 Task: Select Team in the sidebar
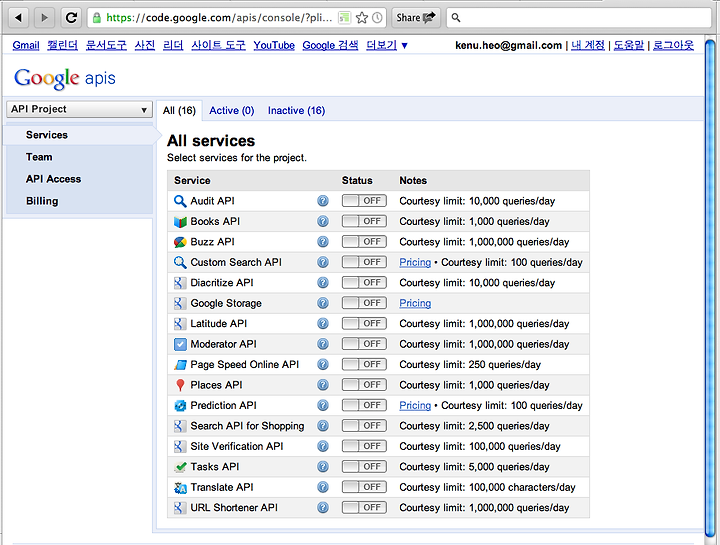[39, 157]
